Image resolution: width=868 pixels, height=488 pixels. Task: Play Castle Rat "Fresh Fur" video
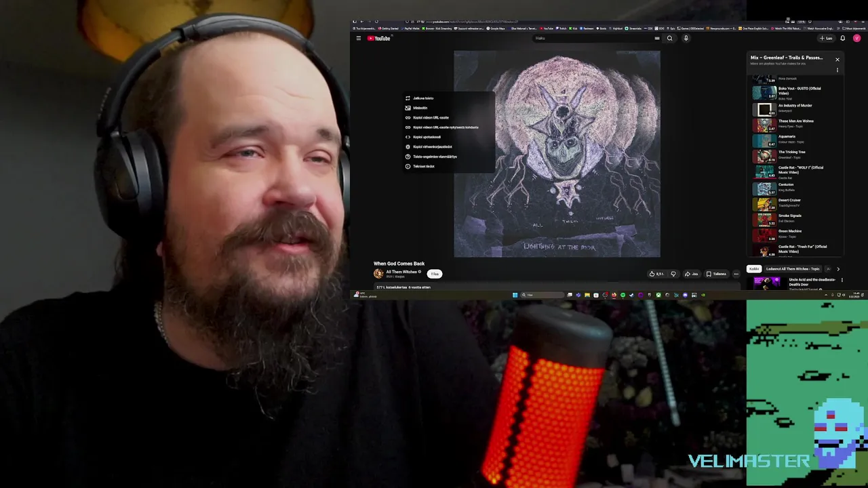796,250
